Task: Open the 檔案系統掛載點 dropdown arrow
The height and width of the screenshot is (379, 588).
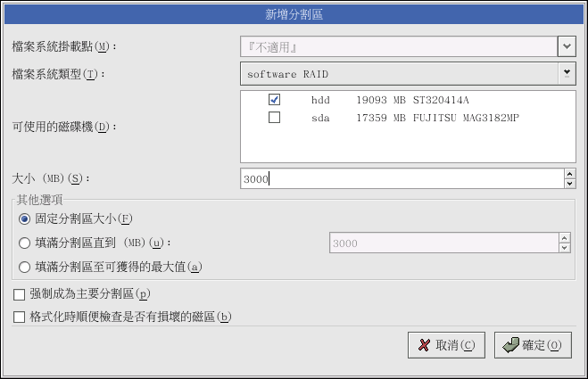Action: (567, 45)
